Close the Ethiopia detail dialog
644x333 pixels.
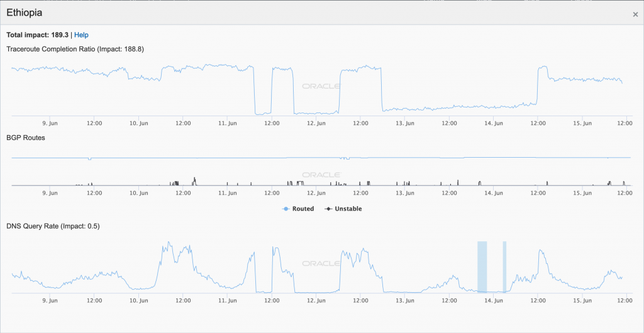(x=635, y=14)
